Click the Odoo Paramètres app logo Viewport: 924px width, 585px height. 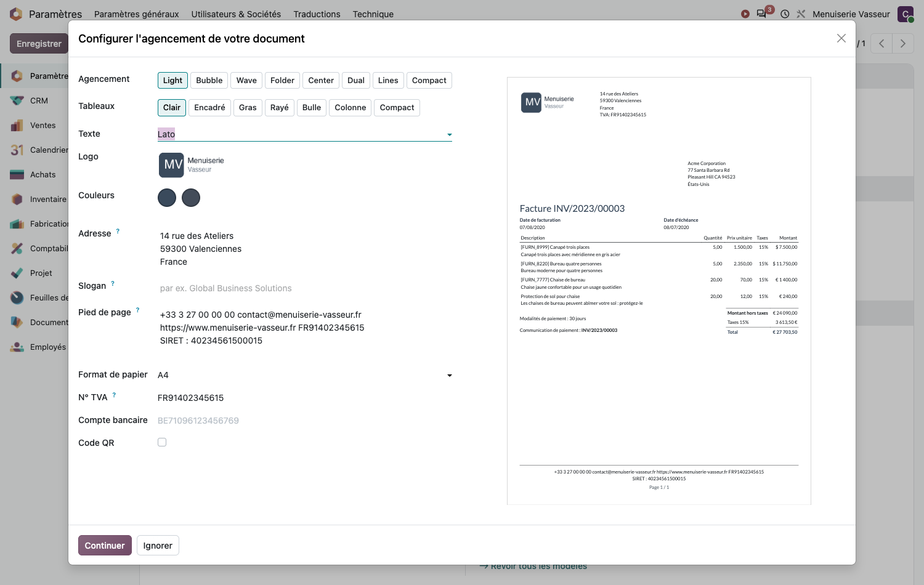(16, 14)
